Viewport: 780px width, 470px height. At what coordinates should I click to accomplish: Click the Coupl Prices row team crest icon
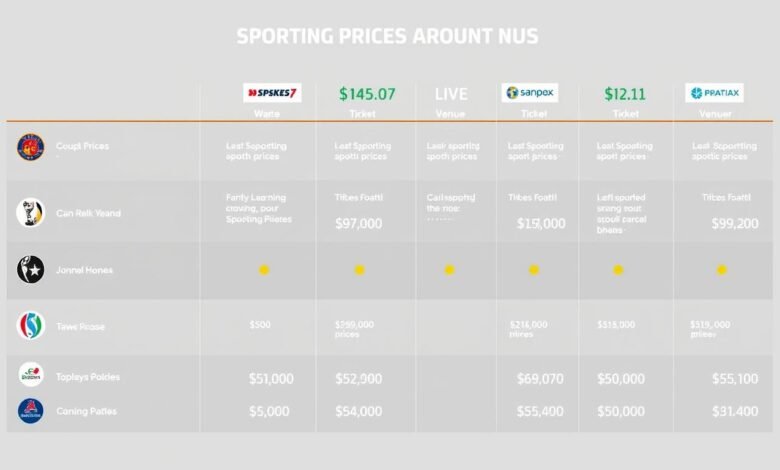[30, 147]
